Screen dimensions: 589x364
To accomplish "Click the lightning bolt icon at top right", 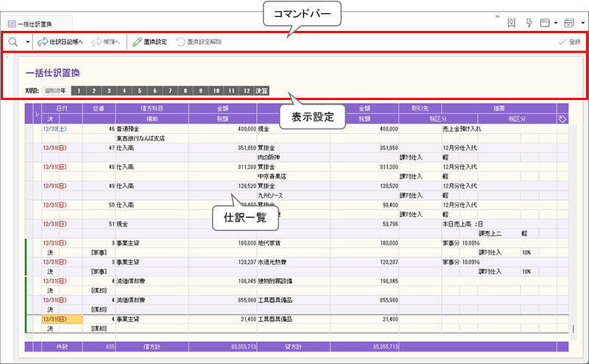I will coord(529,23).
